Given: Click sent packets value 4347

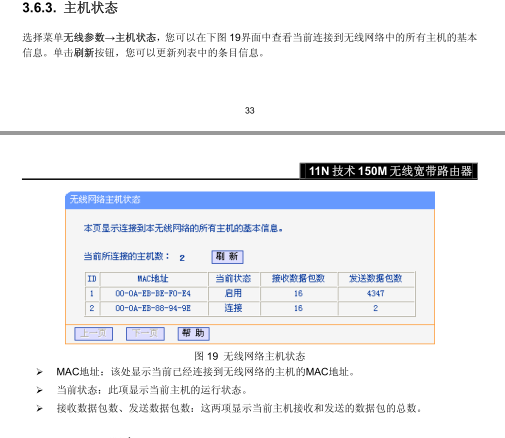Looking at the screenshot, I should point(376,294).
